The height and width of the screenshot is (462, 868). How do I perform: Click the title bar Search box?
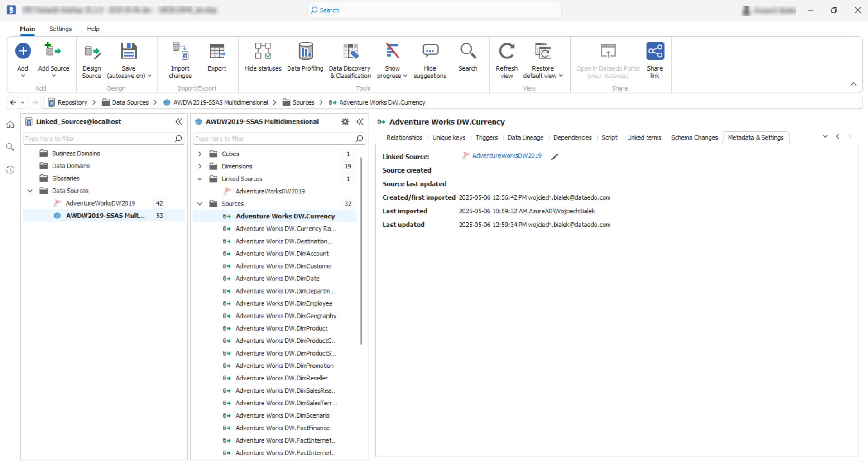click(x=434, y=10)
